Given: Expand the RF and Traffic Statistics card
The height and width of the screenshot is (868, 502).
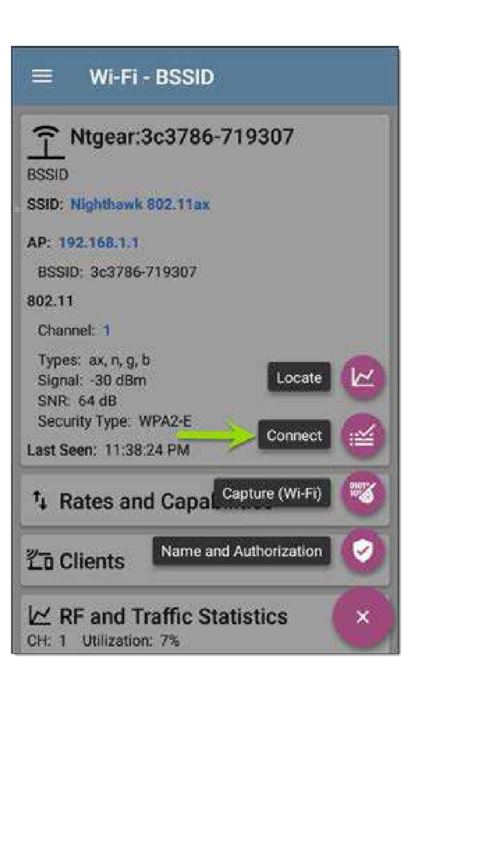Looking at the screenshot, I should (205, 625).
